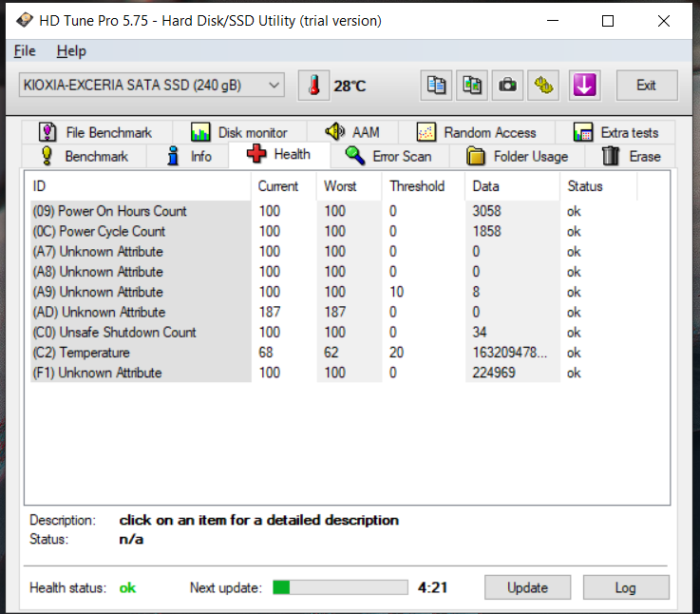
Task: Select the (09) Power On Hours Count row
Action: 333,211
